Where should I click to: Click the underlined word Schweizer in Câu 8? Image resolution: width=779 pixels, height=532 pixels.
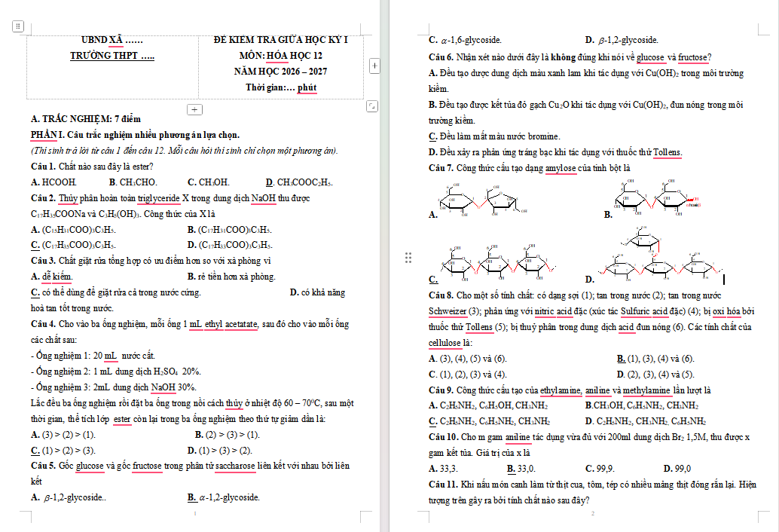tap(448, 311)
